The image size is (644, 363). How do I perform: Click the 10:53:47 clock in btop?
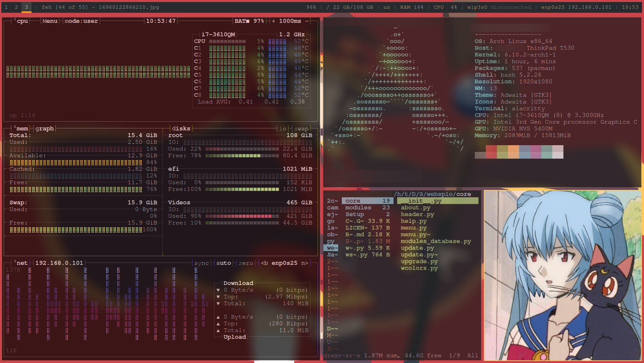pyautogui.click(x=161, y=21)
